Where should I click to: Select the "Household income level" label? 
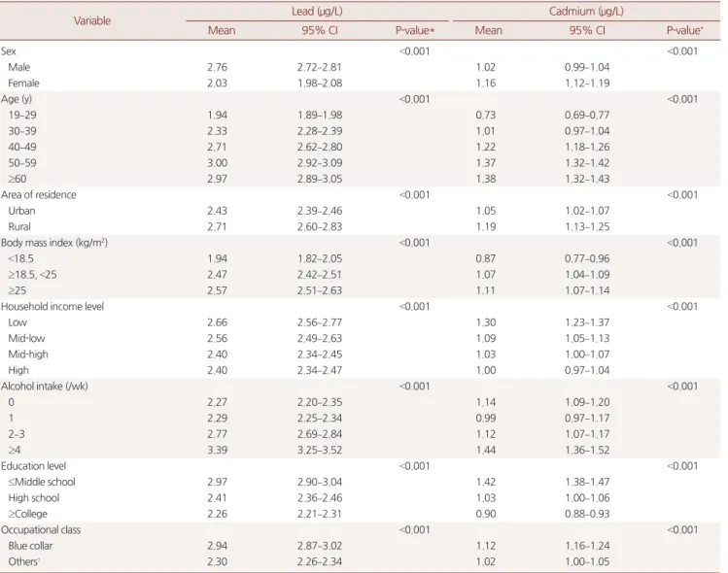click(x=52, y=307)
